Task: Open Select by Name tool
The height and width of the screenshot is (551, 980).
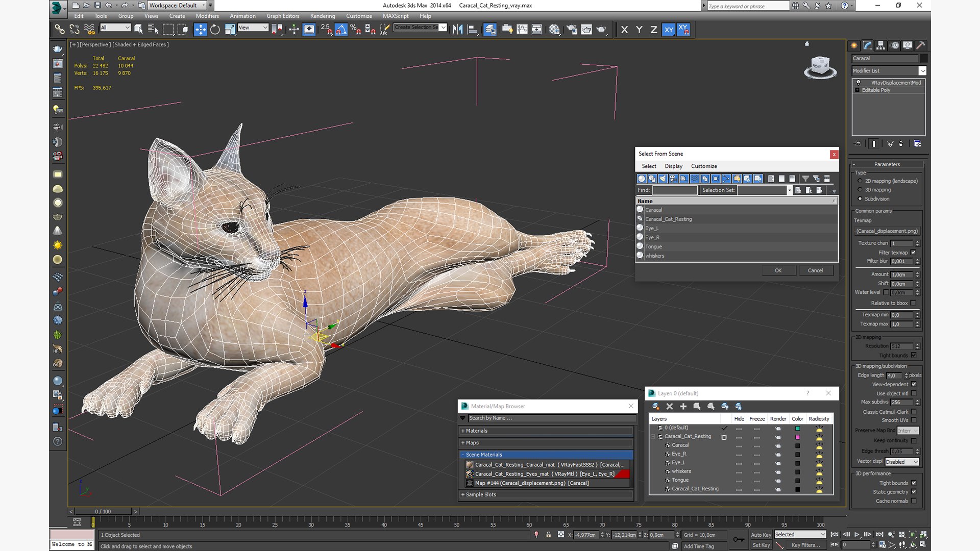Action: [153, 30]
